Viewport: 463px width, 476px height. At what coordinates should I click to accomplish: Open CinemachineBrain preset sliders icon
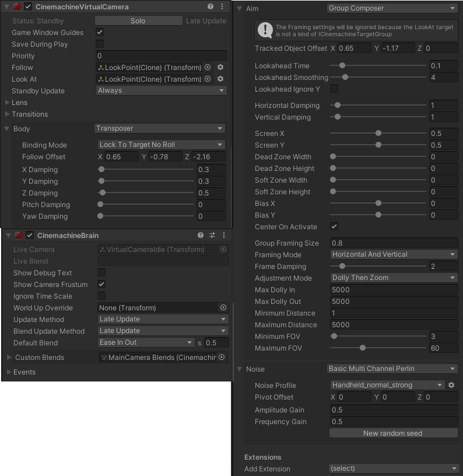point(212,235)
